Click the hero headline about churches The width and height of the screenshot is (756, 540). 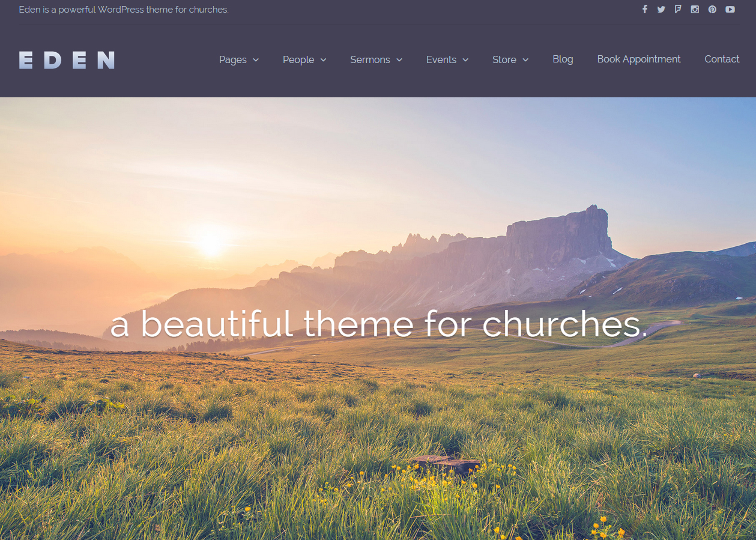click(x=379, y=324)
